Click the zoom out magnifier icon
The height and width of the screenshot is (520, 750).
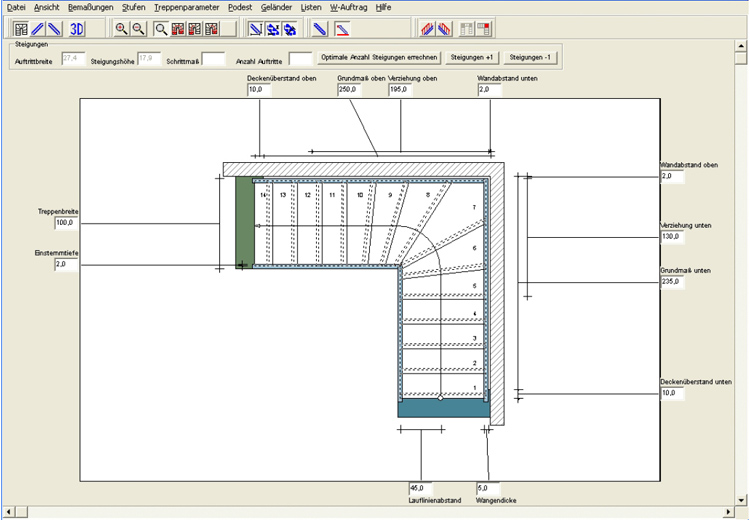tap(139, 28)
